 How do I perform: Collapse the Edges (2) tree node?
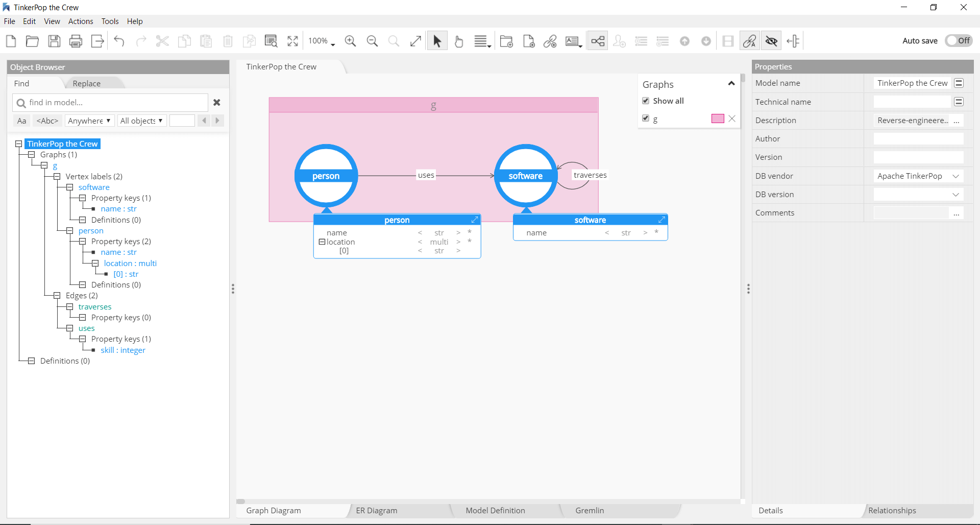pos(57,296)
